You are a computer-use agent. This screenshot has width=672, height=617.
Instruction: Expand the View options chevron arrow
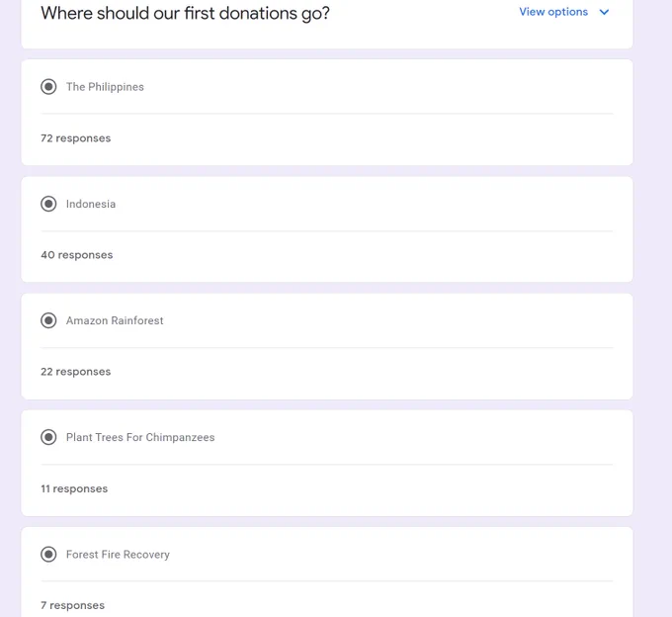(604, 12)
